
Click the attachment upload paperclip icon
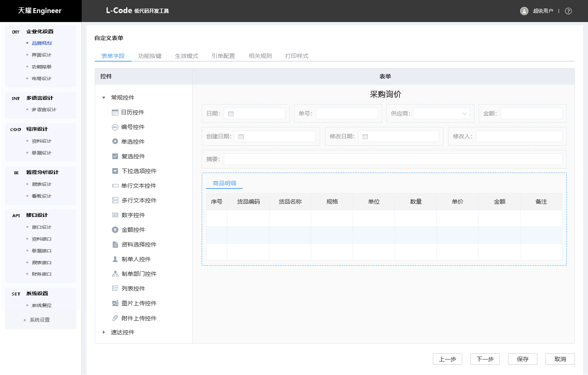coord(115,318)
